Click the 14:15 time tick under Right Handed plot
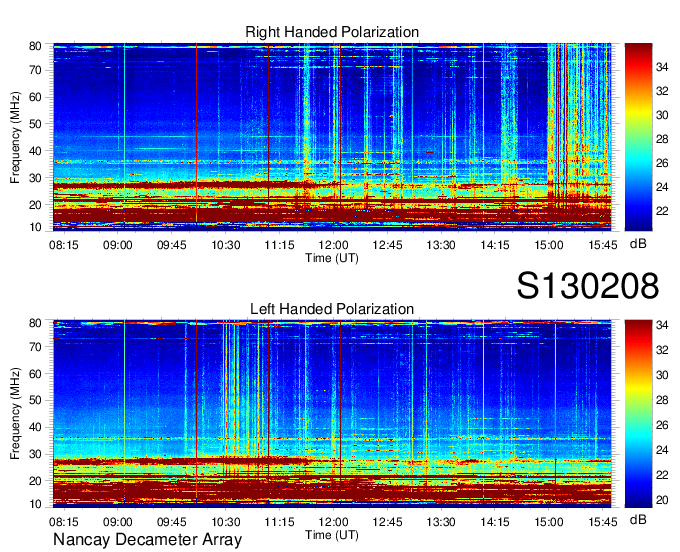This screenshot has height=552, width=680. click(x=495, y=245)
